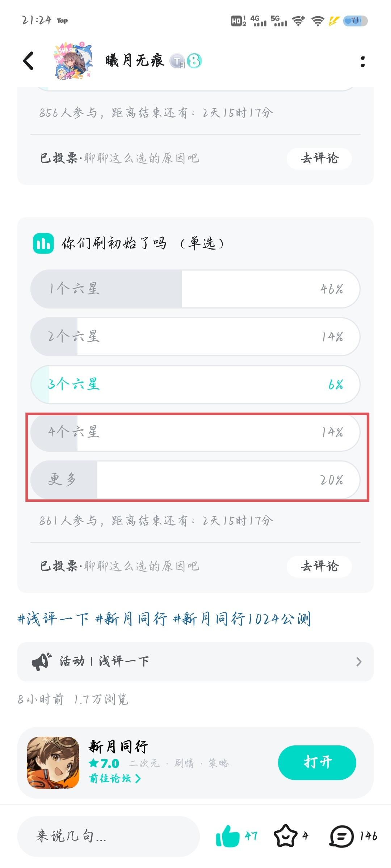
Task: Tap the thumbs-up like icon
Action: tap(227, 836)
